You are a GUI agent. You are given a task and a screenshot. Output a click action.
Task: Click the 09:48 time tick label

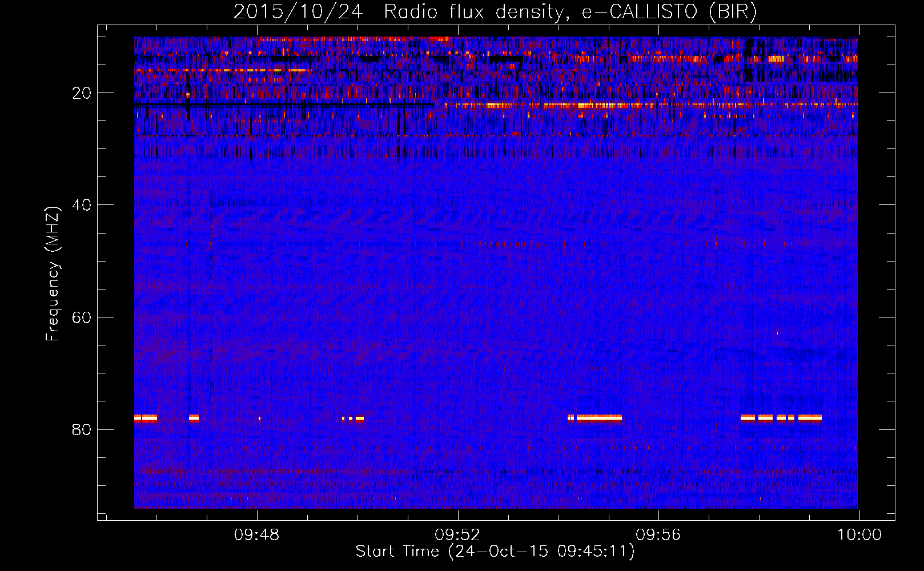pyautogui.click(x=257, y=535)
